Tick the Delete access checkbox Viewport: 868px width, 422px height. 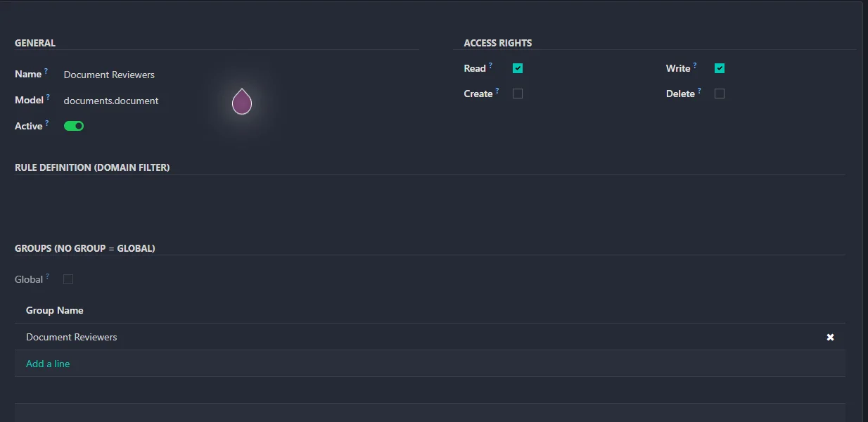[720, 94]
